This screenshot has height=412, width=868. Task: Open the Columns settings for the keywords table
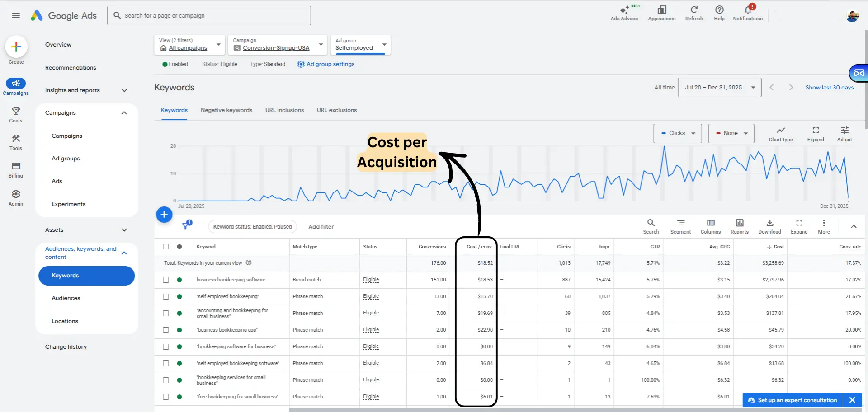click(x=710, y=226)
